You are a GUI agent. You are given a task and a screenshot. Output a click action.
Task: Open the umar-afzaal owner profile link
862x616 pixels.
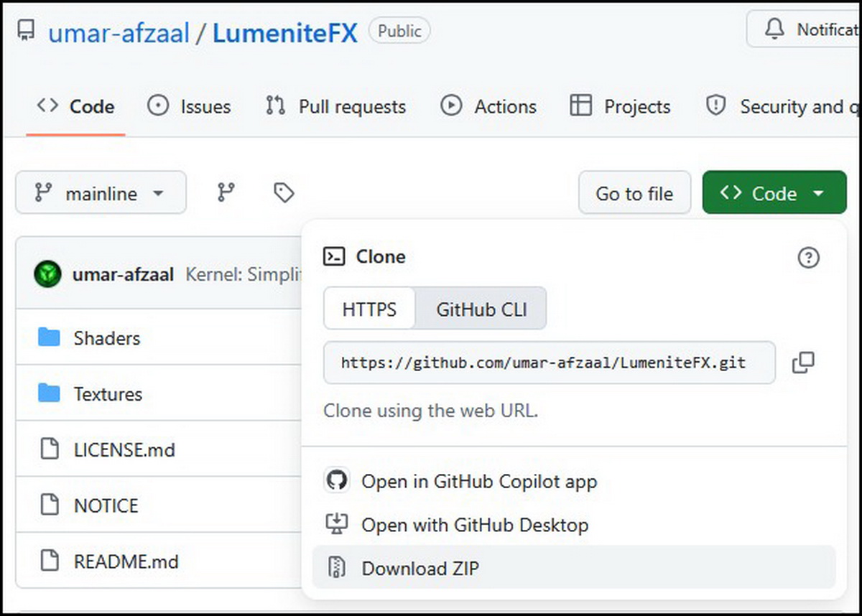[119, 32]
